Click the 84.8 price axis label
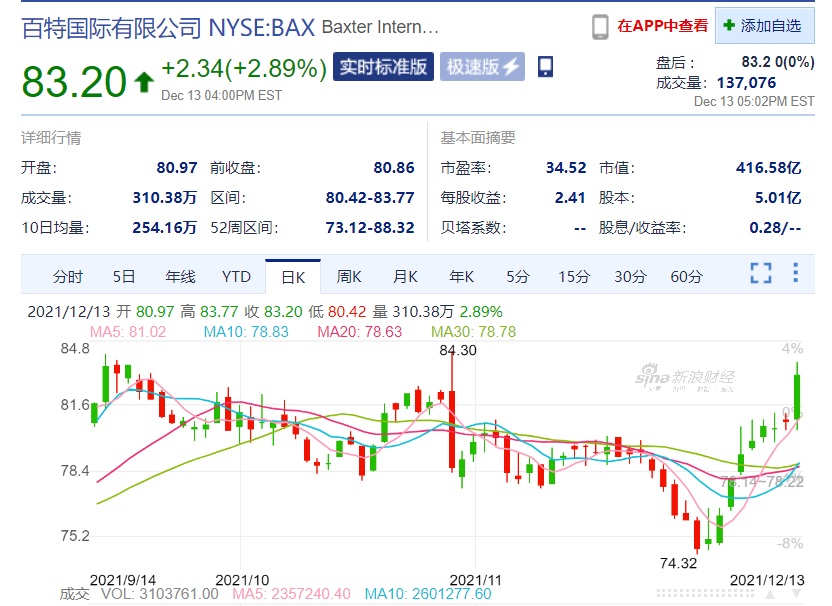This screenshot has height=606, width=832. pos(75,349)
